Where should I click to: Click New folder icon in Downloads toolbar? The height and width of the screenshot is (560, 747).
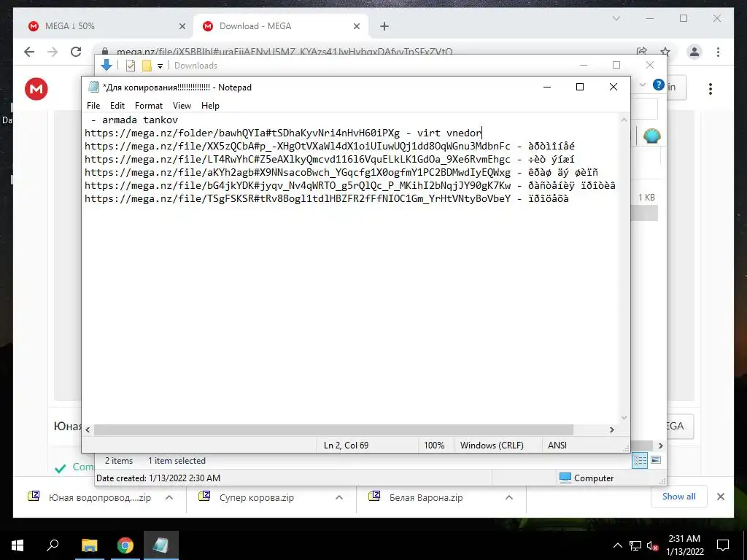[147, 66]
